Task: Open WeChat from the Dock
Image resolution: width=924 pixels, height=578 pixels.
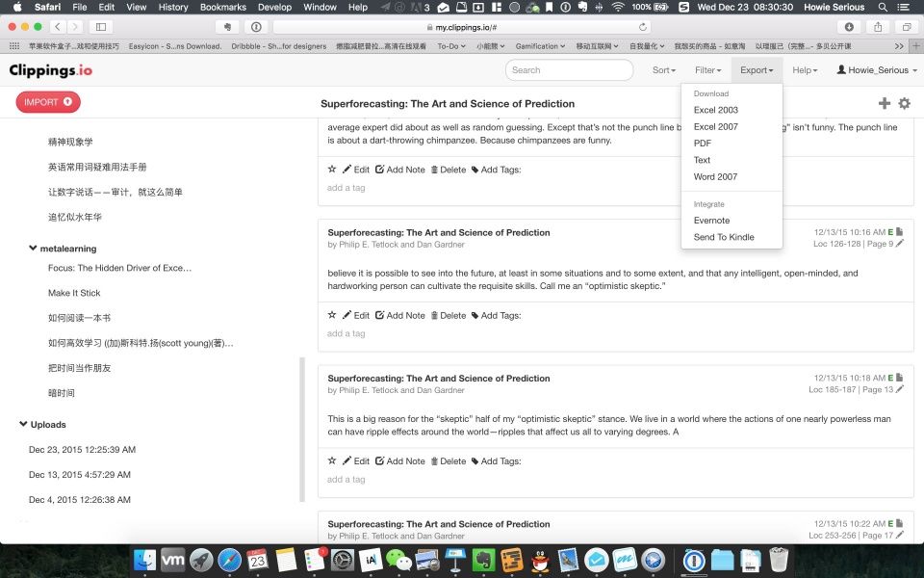Action: point(398,560)
